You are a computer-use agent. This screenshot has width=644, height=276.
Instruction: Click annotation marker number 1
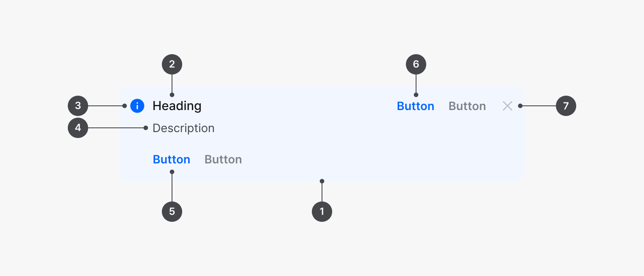tap(322, 211)
